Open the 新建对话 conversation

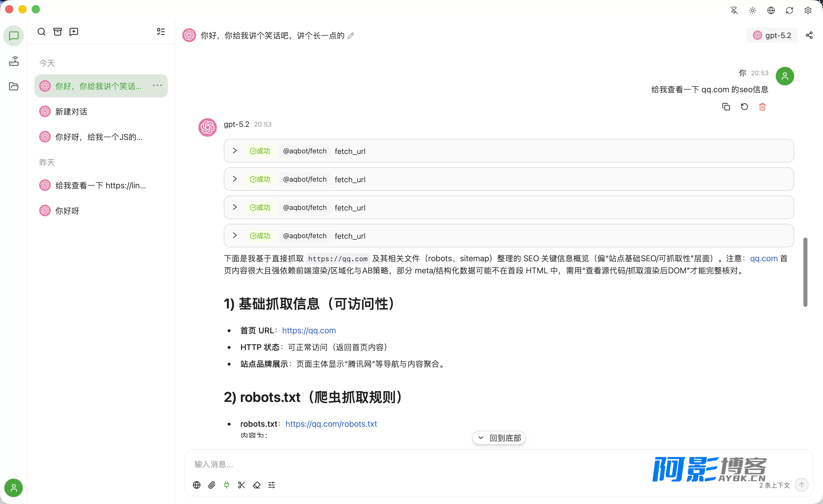tap(101, 112)
